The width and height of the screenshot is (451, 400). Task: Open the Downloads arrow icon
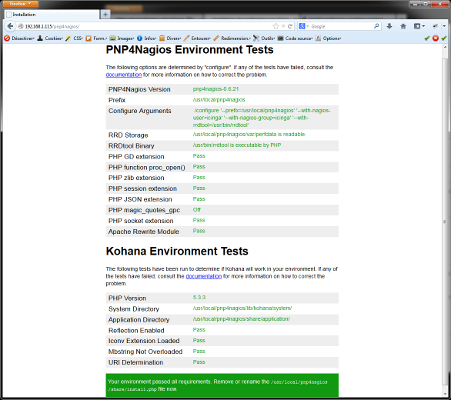[x=389, y=26]
